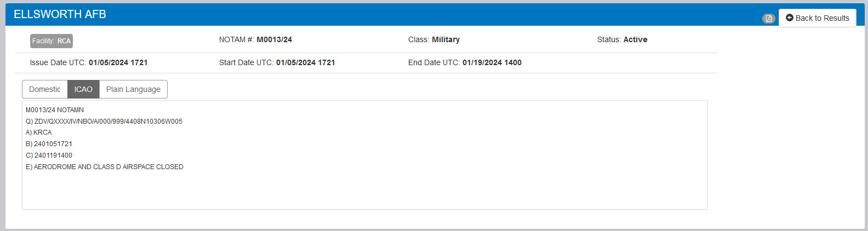Screen dimensions: 868x231
Task: Click the Facility RCA badge
Action: click(52, 41)
